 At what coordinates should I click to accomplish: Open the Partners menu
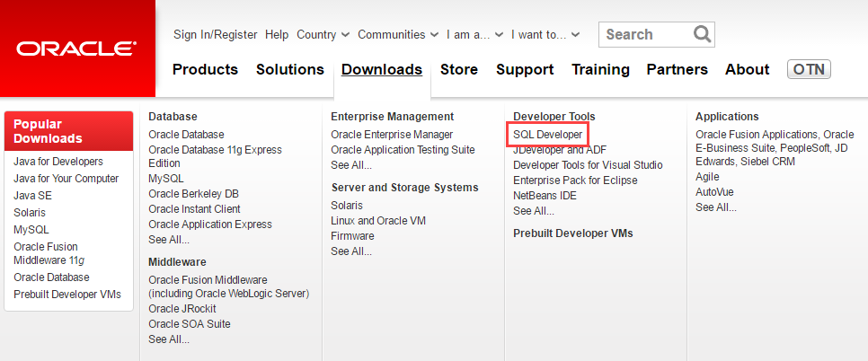pos(677,69)
